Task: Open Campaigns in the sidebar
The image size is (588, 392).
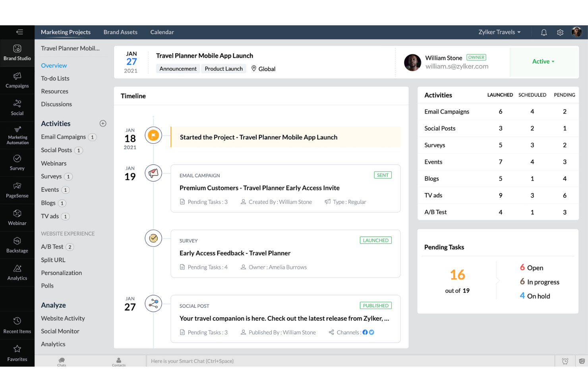Action: point(17,80)
